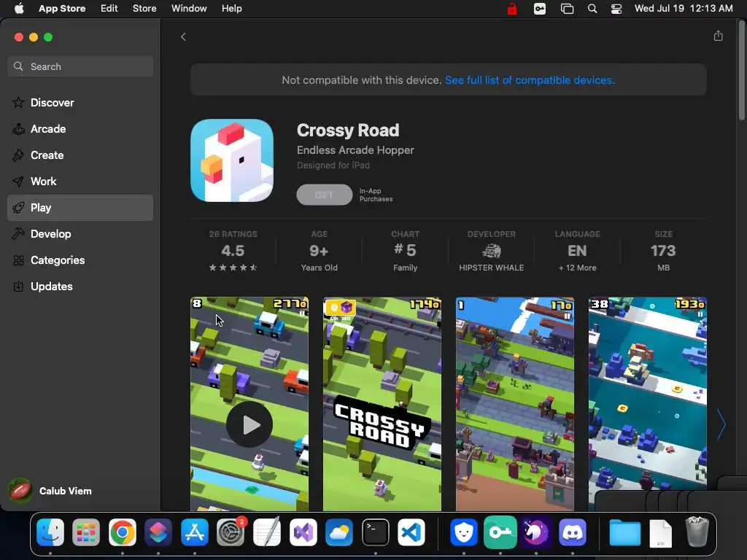
Task: Click the App Store icon in the Dock
Action: [194, 532]
